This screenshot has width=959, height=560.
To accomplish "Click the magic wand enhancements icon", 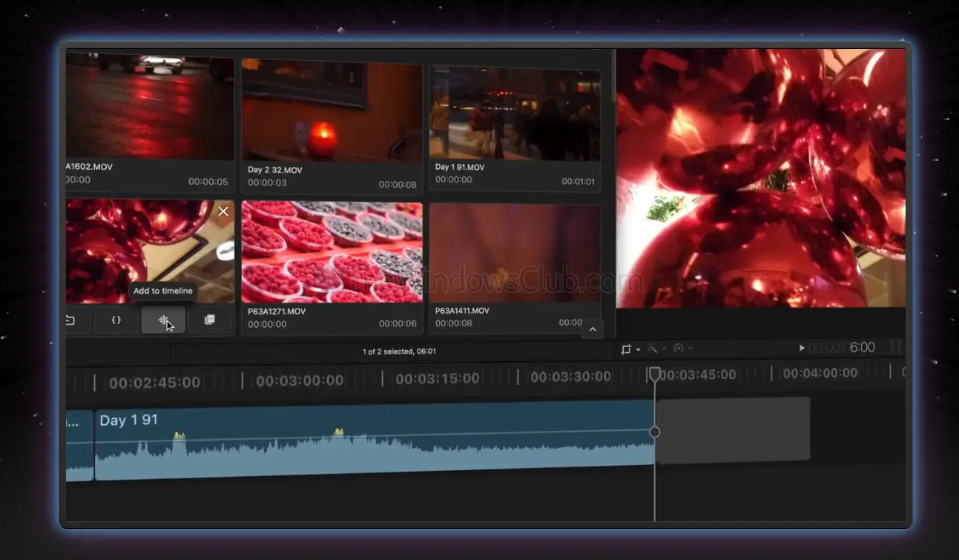I will 653,349.
